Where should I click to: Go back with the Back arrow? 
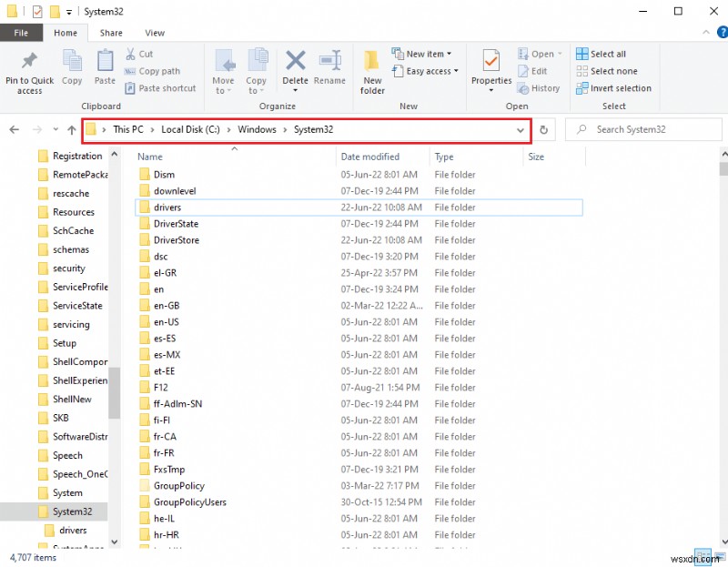coord(15,129)
